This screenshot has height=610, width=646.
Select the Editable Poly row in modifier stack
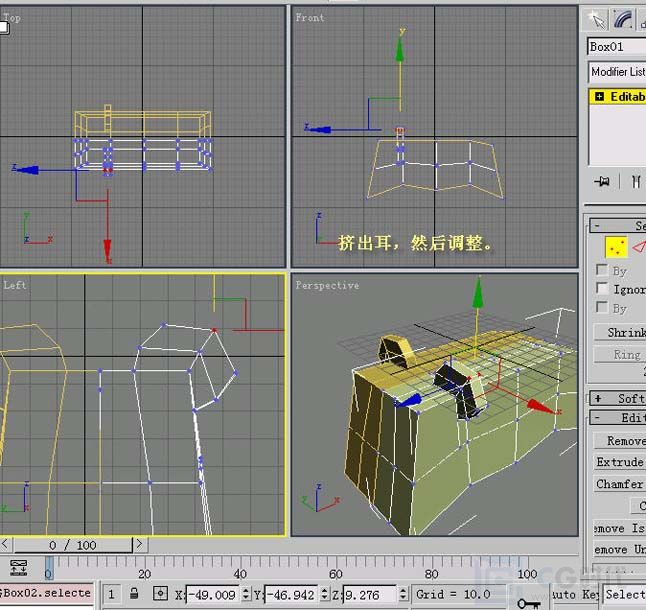pyautogui.click(x=618, y=97)
